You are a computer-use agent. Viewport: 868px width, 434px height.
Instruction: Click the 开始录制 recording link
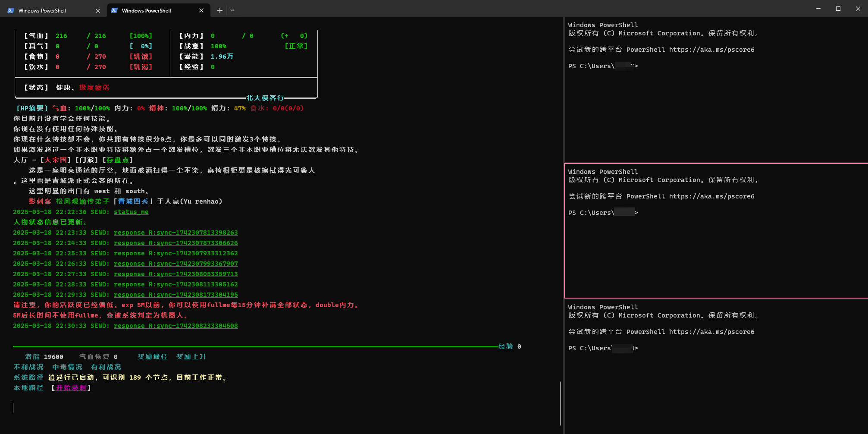(71, 388)
